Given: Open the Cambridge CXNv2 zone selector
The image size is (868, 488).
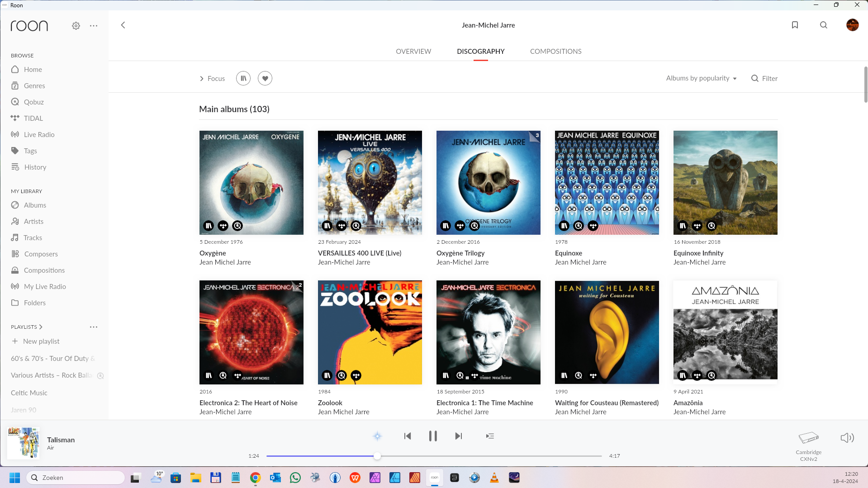Looking at the screenshot, I should click(808, 445).
